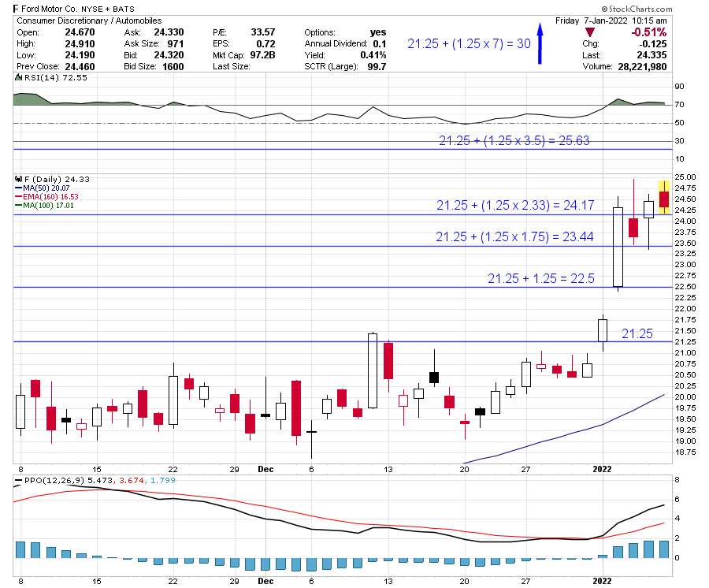This screenshot has width=709, height=588.
Task: Click the 21.25 support level label
Action: coord(637,333)
